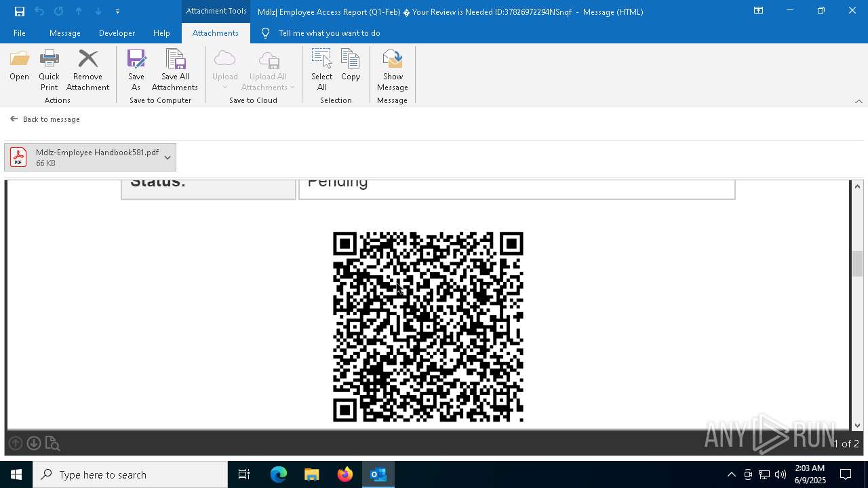
Task: Click Remove Attachment
Action: 87,70
